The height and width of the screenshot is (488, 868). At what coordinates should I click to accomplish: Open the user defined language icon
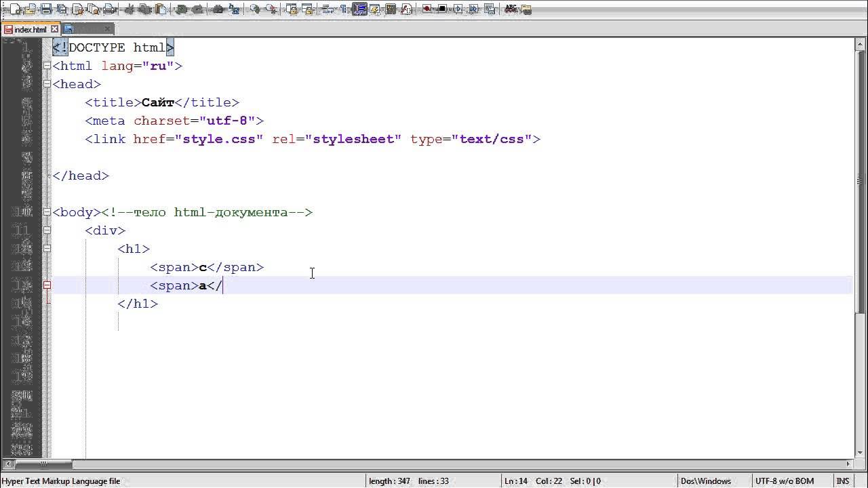[x=374, y=9]
